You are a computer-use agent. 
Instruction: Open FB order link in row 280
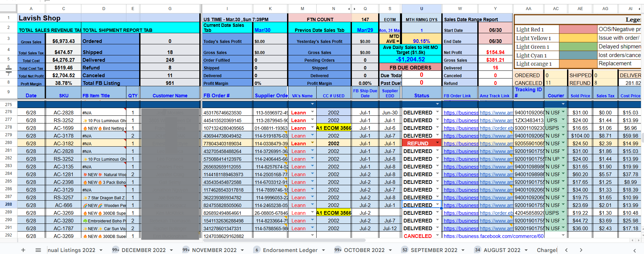[x=461, y=144]
